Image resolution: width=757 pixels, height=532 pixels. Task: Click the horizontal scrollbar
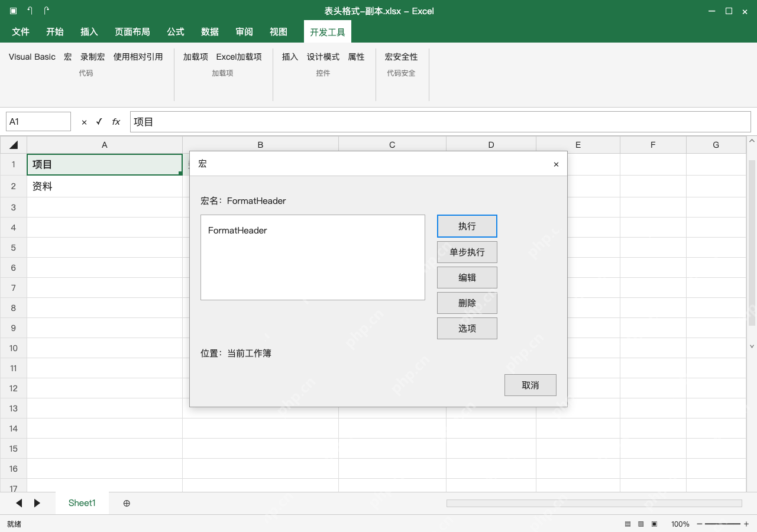click(594, 503)
